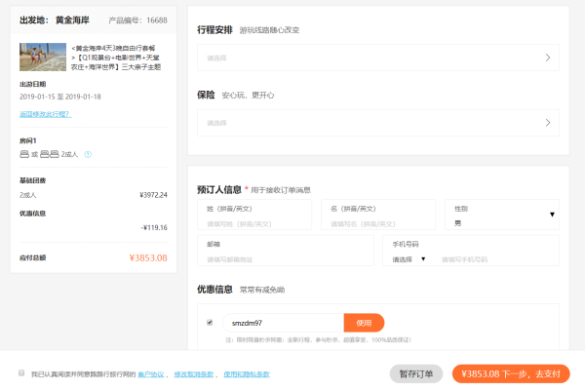Click the room help question-mark icon
The width and height of the screenshot is (585, 392).
88,154
